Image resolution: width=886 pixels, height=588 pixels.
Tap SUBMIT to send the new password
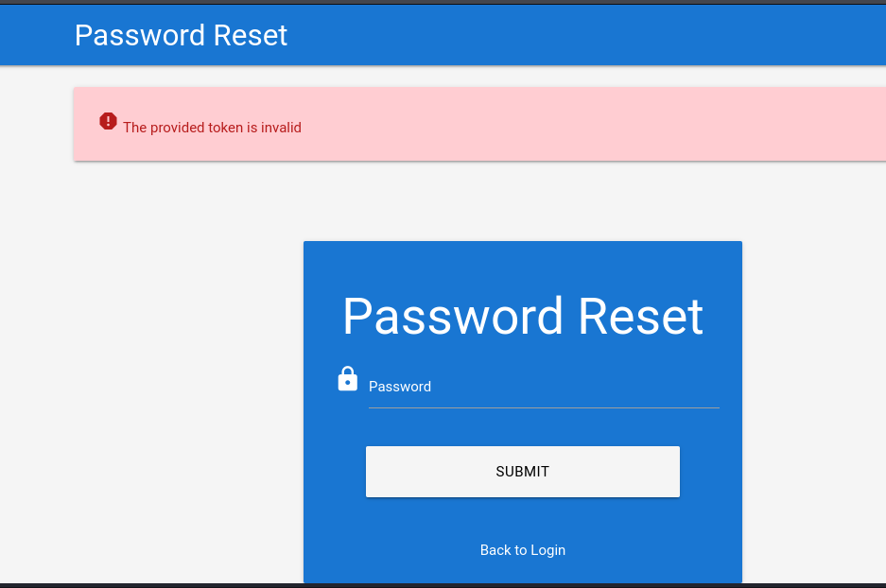(522, 471)
